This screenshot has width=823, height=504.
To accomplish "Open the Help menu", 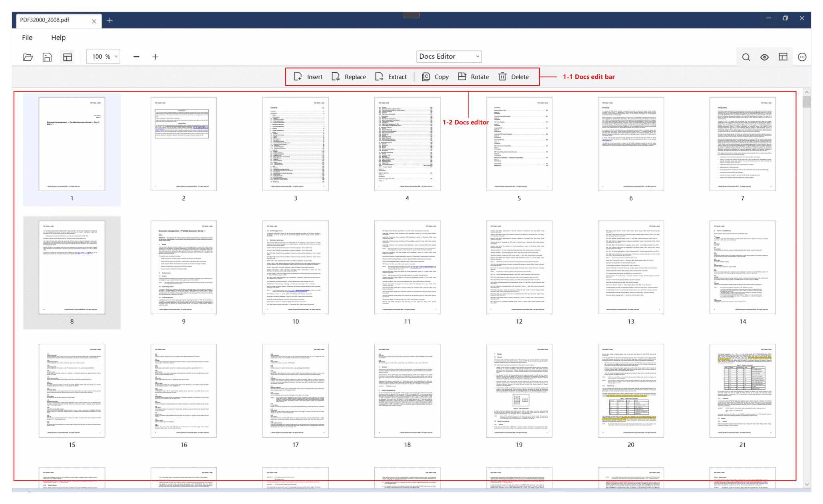I will [x=58, y=38].
